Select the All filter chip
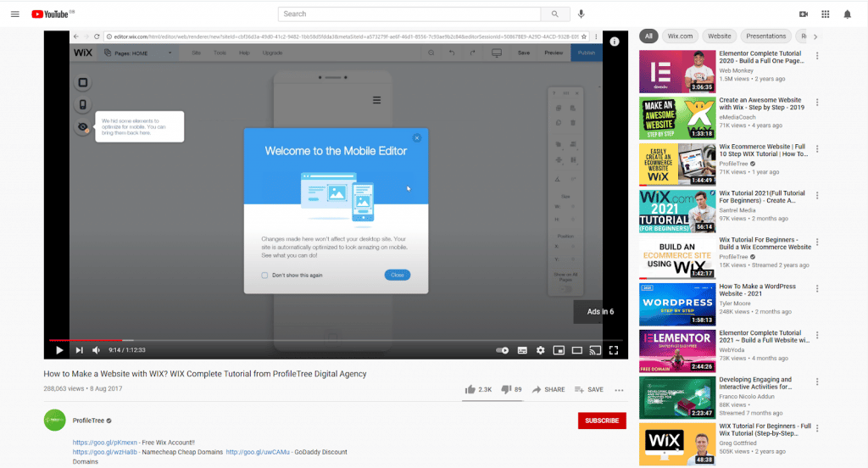 coord(648,36)
